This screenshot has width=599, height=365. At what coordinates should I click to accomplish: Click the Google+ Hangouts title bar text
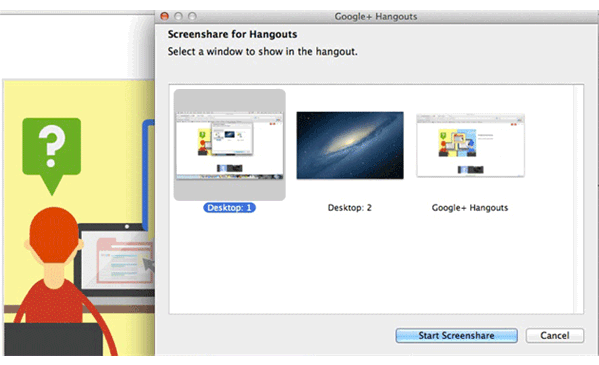click(376, 16)
